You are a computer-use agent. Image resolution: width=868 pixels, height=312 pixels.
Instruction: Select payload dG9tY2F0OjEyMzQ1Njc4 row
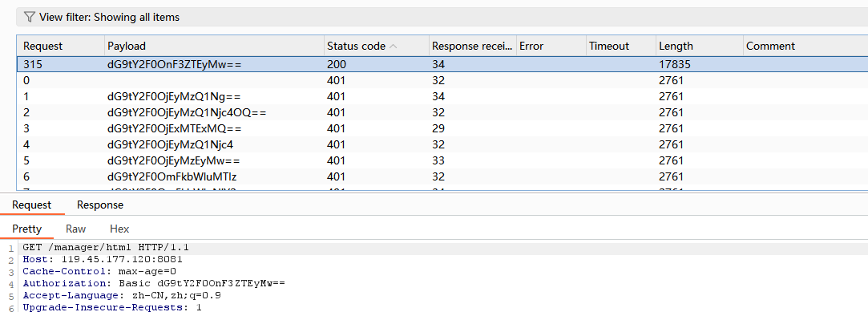point(442,144)
